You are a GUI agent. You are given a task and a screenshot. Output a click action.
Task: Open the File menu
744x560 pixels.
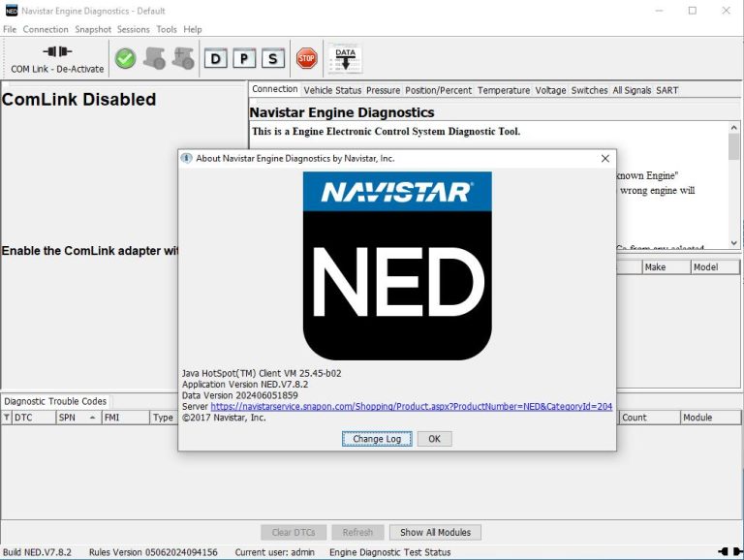click(x=10, y=29)
